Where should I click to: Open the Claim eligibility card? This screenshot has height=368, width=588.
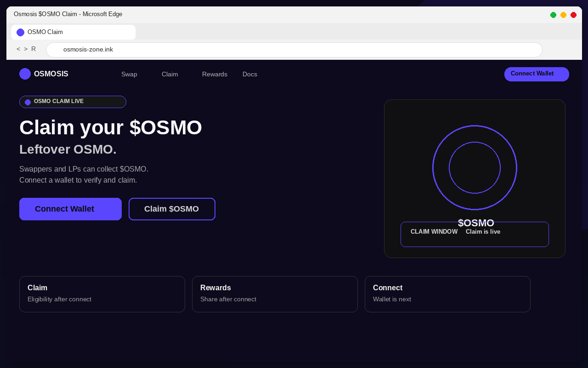click(102, 294)
